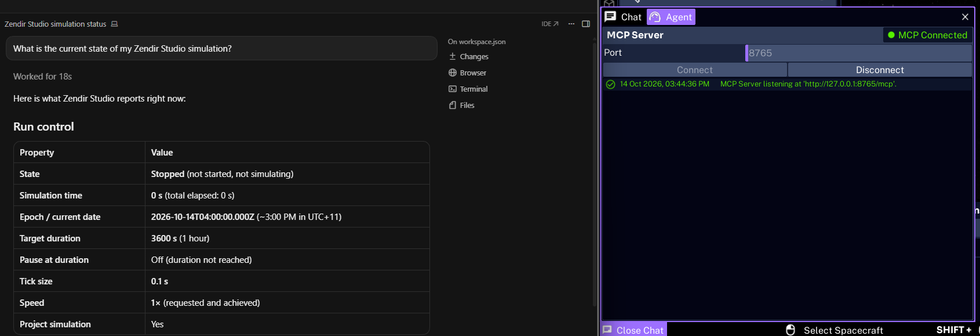This screenshot has height=336, width=980.
Task: Click the Target duration value '3600 s (1 hour)'
Action: [180, 239]
